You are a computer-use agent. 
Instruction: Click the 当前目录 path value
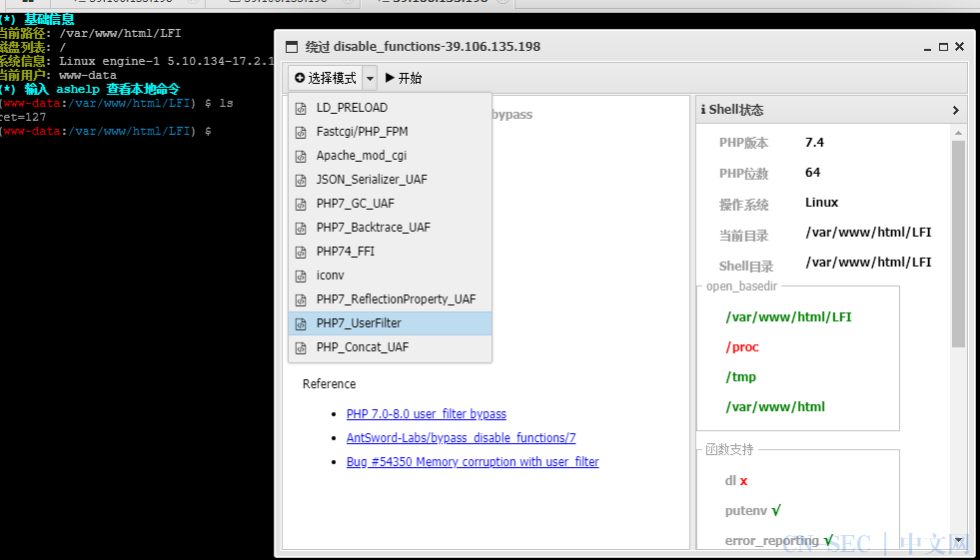pyautogui.click(x=868, y=233)
